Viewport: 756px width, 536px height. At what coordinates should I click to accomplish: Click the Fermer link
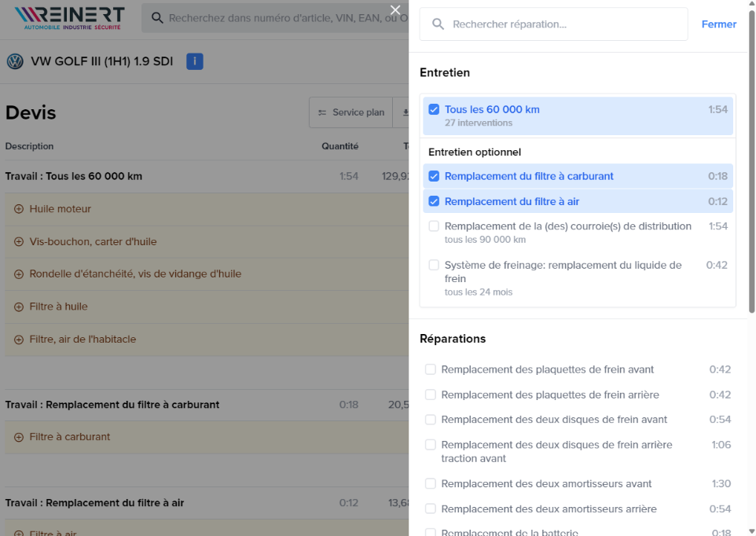coord(718,24)
